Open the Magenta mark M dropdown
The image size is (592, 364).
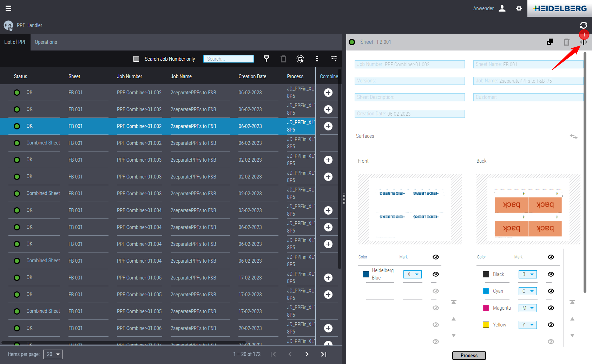(527, 308)
